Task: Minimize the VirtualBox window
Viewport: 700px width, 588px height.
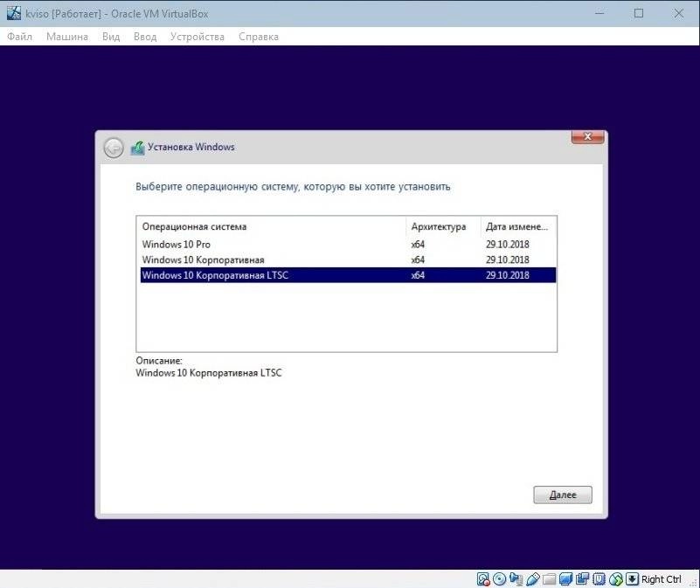Action: pyautogui.click(x=600, y=13)
